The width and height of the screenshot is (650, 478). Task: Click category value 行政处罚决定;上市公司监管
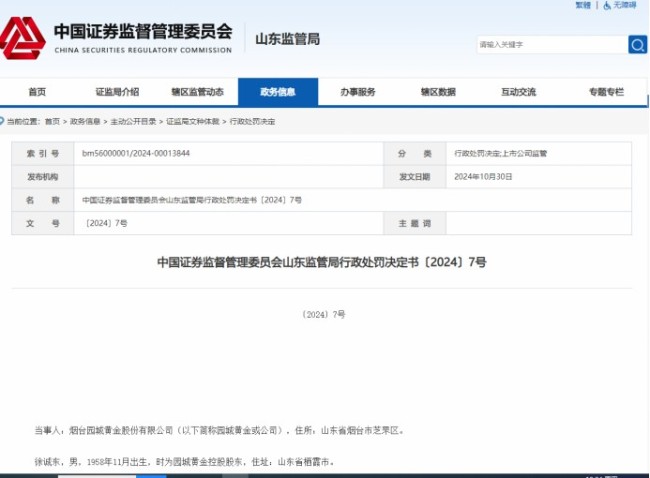pos(501,153)
